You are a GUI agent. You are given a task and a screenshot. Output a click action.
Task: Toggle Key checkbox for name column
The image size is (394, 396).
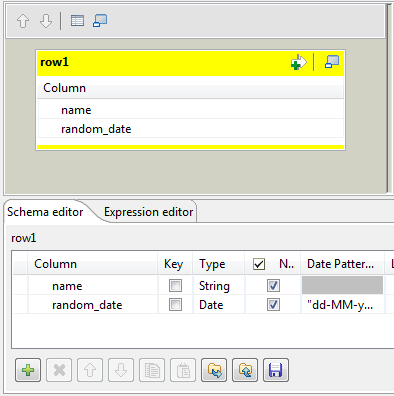[175, 286]
